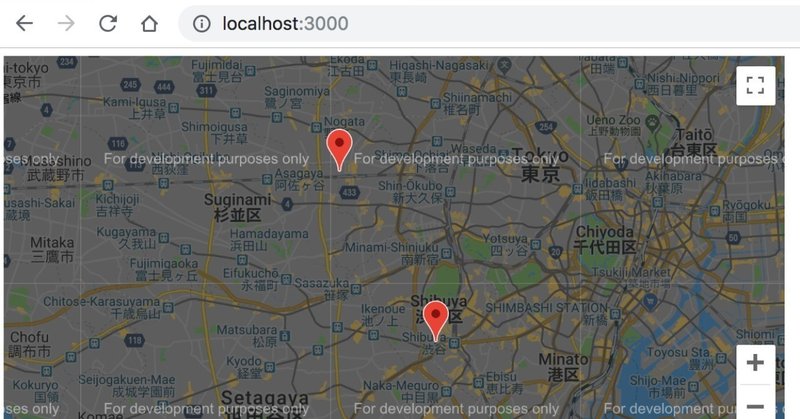Viewport: 800px width, 419px height.
Task: Toggle fullscreen map view button
Action: coord(755,85)
